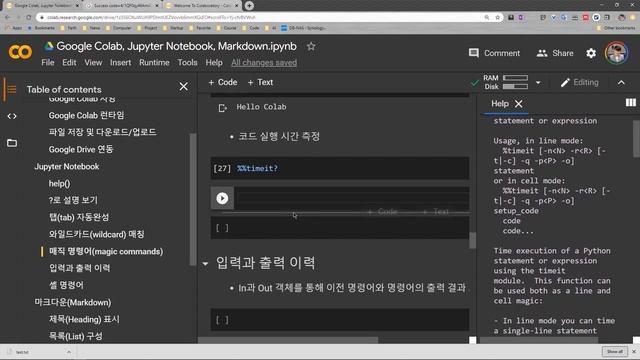The image size is (640, 360).
Task: Click the RAM and Disk usage indicator
Action: pos(505,82)
